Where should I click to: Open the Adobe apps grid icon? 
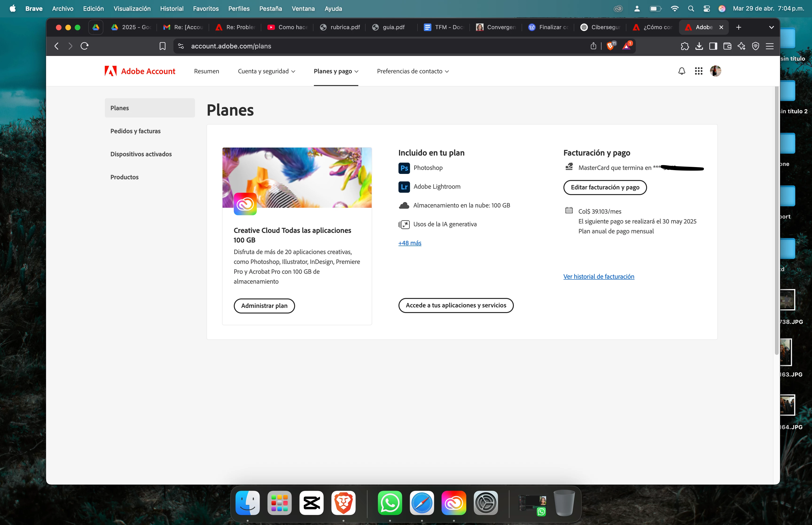699,71
